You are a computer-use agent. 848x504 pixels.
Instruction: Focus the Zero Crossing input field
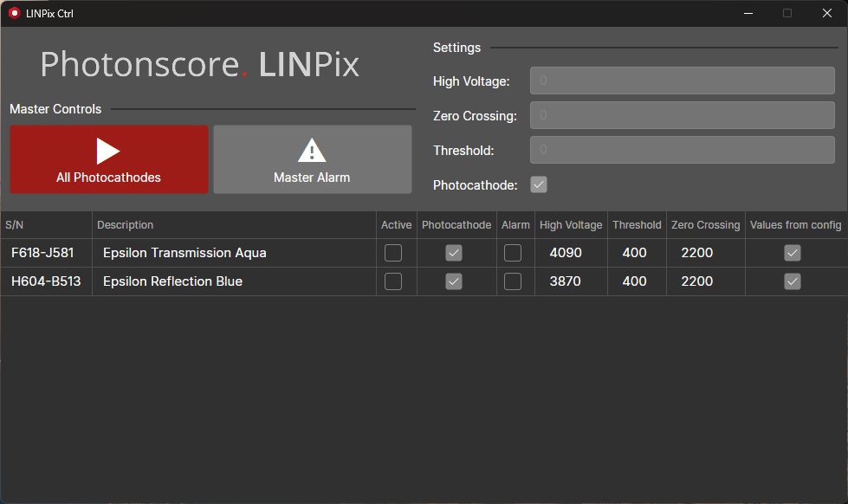(x=683, y=115)
